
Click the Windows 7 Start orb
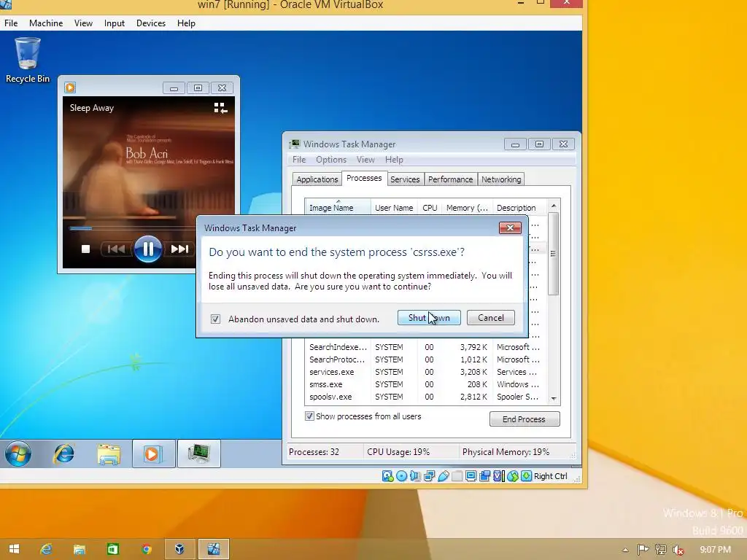pyautogui.click(x=18, y=454)
